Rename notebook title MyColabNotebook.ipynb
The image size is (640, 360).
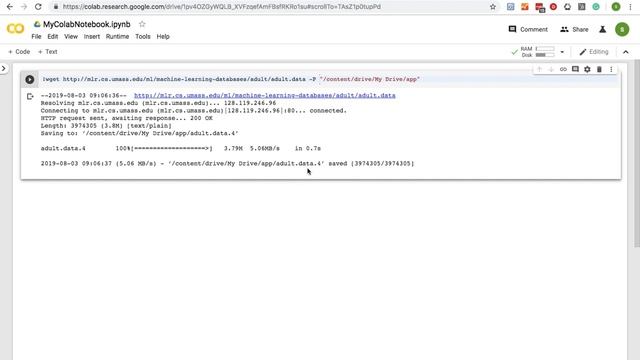[87, 24]
